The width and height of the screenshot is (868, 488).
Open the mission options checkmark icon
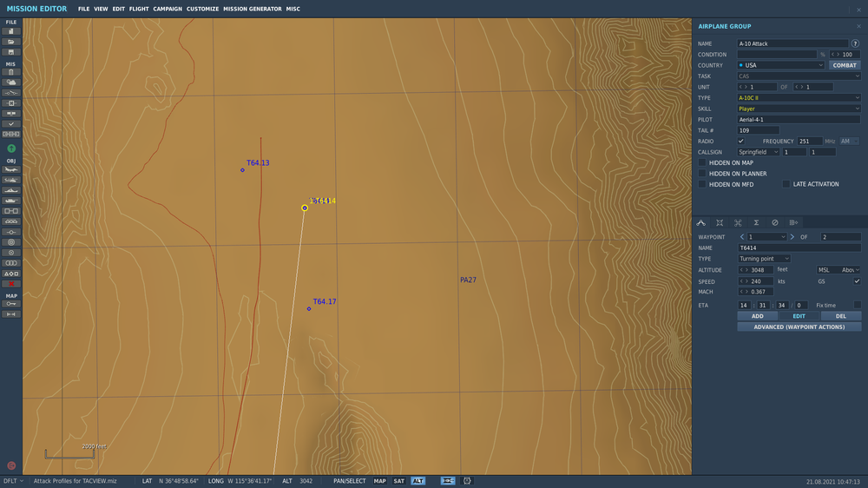tap(10, 124)
